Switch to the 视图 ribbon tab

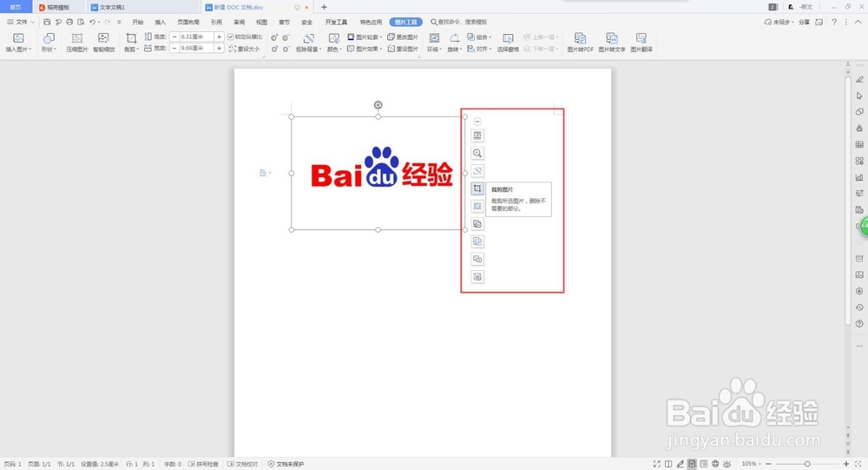click(x=261, y=23)
